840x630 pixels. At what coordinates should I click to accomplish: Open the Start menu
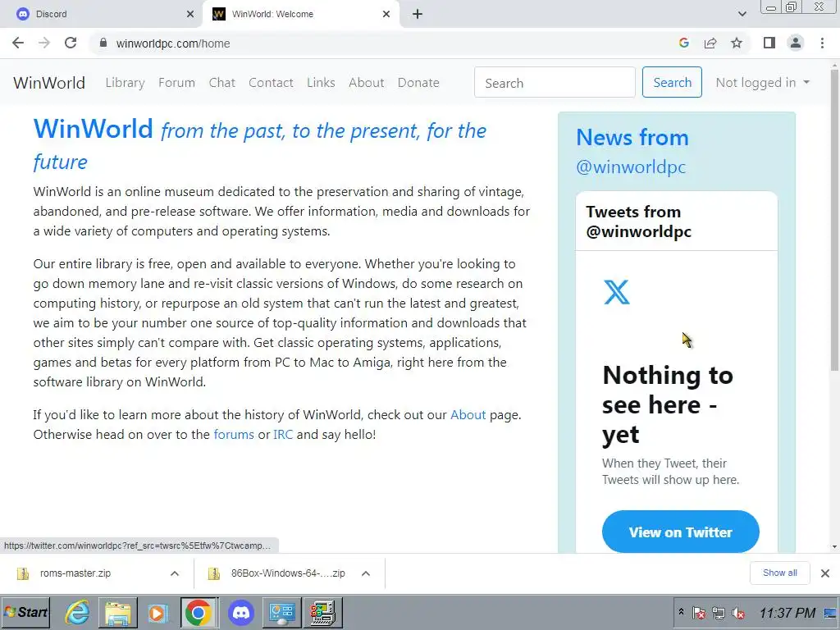pos(25,612)
